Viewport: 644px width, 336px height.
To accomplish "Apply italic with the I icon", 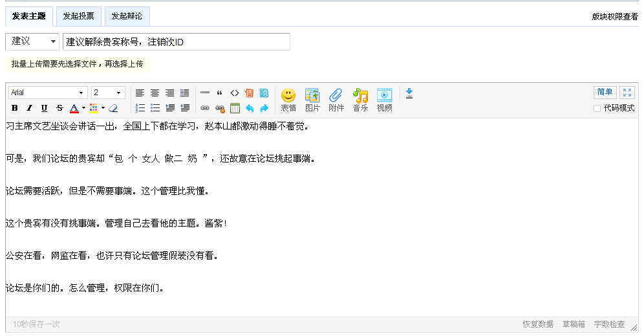I will (x=29, y=108).
